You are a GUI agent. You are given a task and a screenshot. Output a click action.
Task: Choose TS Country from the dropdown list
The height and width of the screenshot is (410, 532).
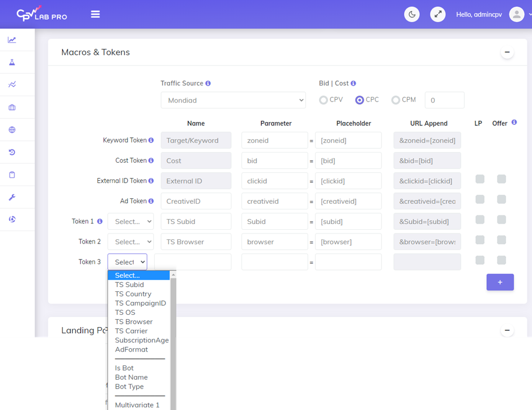(x=133, y=294)
